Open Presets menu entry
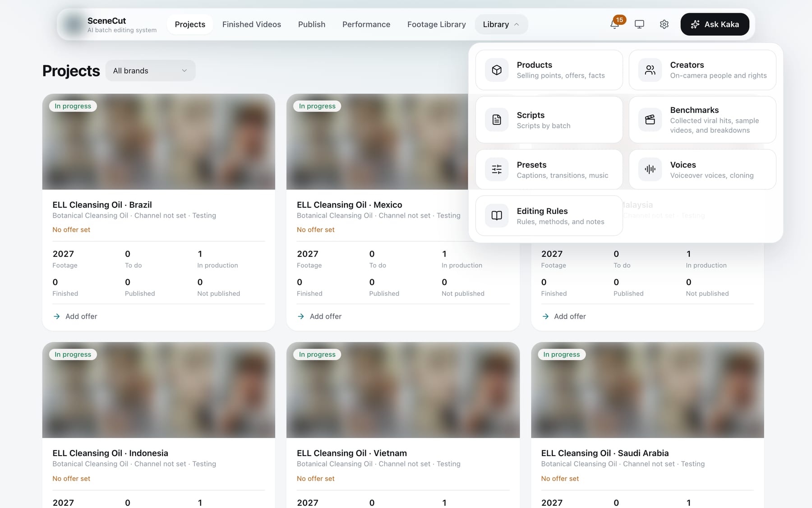Viewport: 812px width, 508px height. click(x=549, y=169)
